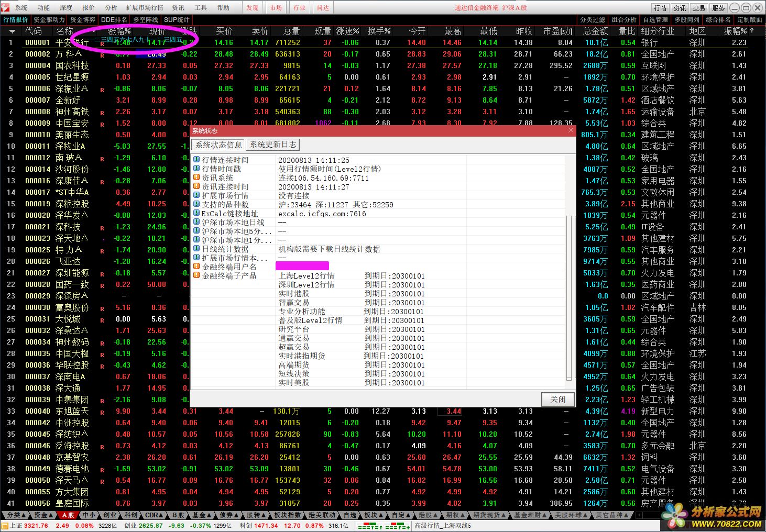Click the red app logo icon

[x=5, y=8]
